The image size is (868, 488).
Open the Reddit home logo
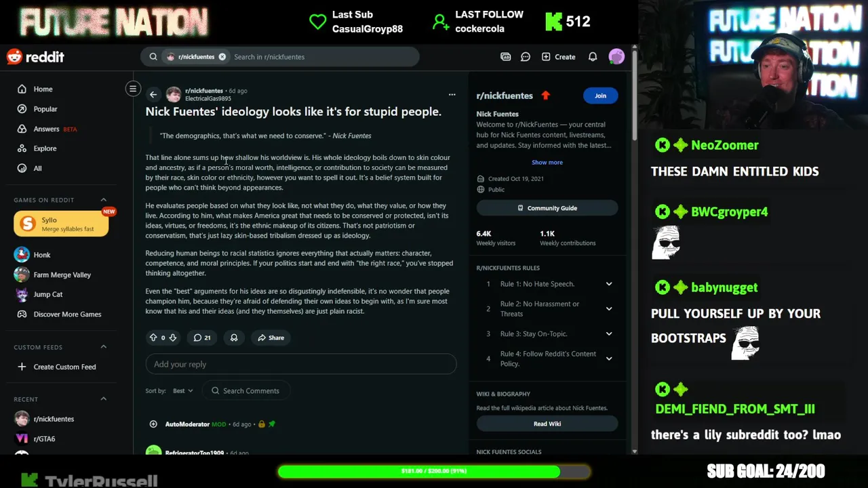click(x=35, y=57)
